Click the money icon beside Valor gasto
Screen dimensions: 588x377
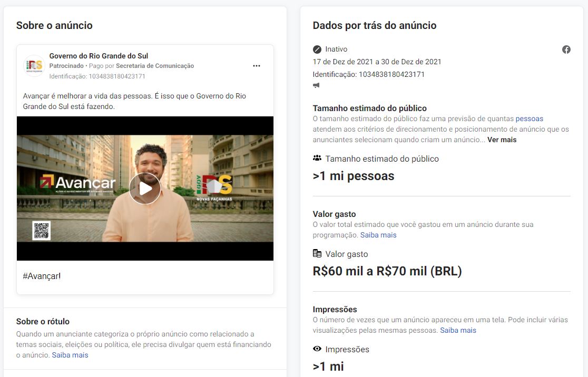[x=317, y=254]
